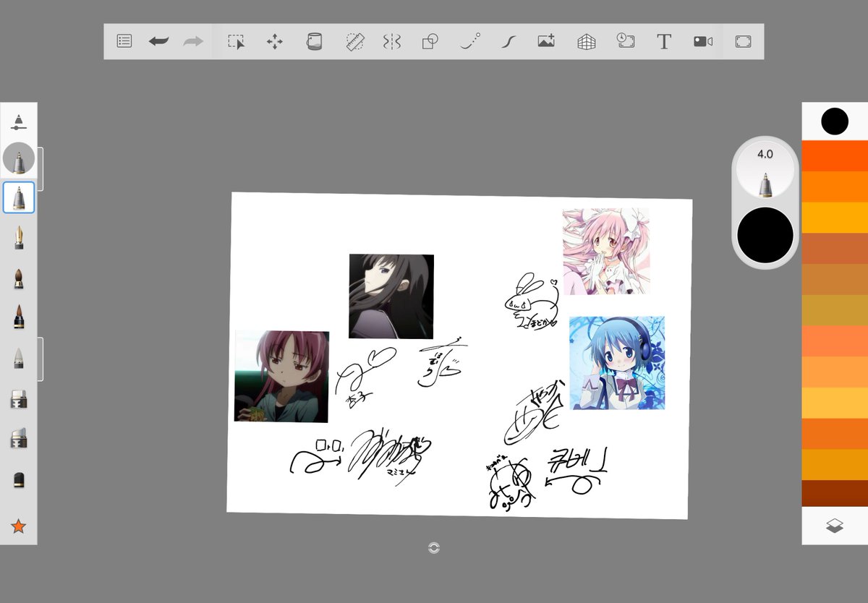Click the Time-lapse clock icon
The width and height of the screenshot is (868, 603).
click(x=626, y=41)
